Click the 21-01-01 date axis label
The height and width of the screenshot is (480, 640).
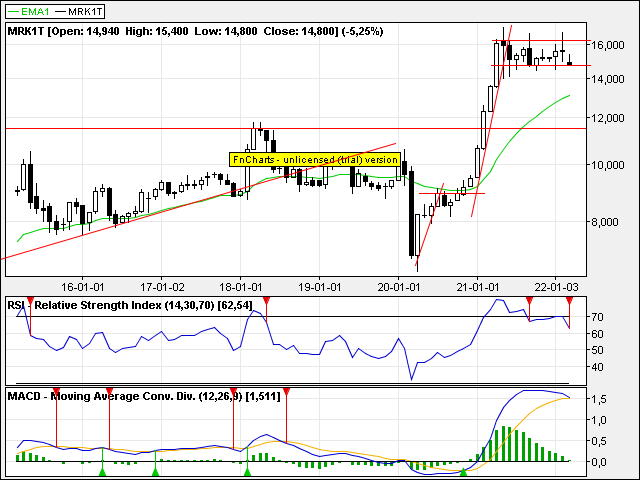478,287
